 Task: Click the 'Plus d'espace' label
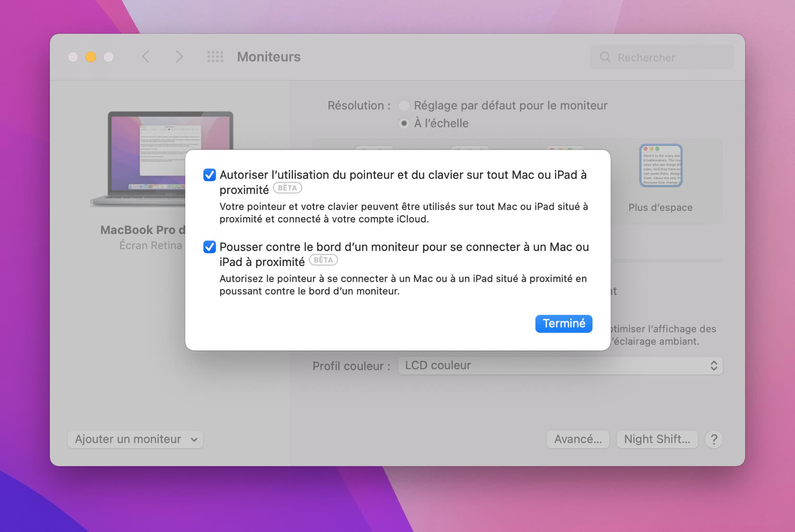[x=661, y=207]
